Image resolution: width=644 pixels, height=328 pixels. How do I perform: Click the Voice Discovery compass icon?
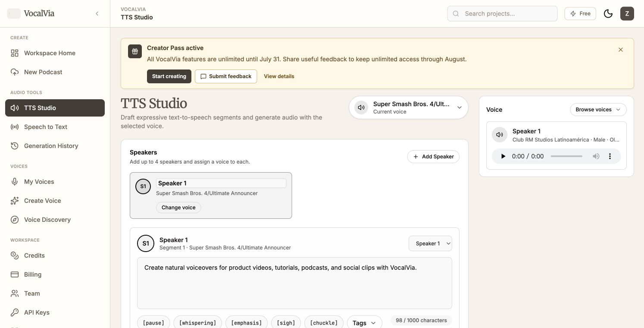[15, 220]
